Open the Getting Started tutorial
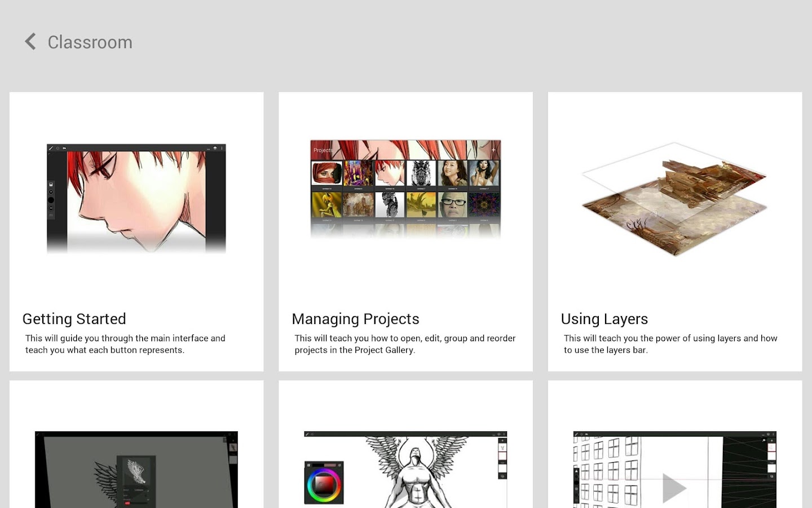 coord(136,231)
